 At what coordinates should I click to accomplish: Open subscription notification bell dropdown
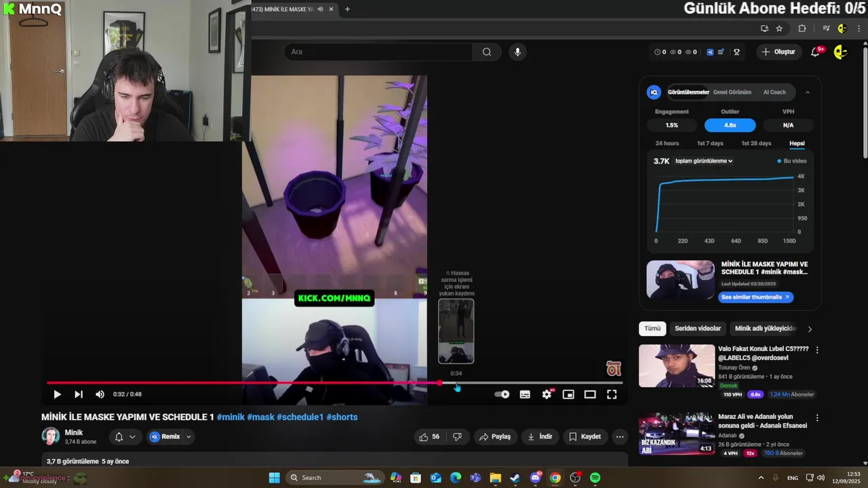(125, 437)
